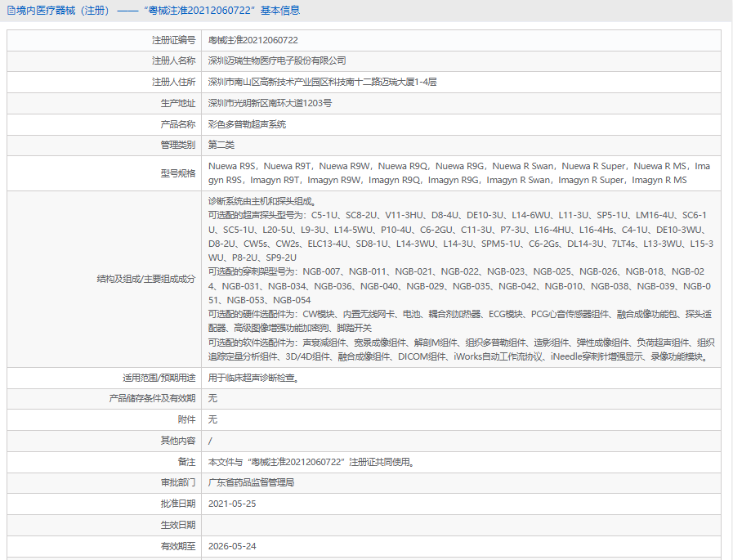Click the 注册人名称 label

click(173, 60)
